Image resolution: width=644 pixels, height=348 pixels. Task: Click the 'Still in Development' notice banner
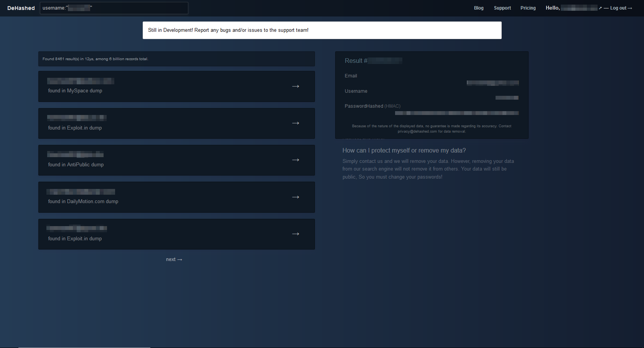tap(322, 30)
